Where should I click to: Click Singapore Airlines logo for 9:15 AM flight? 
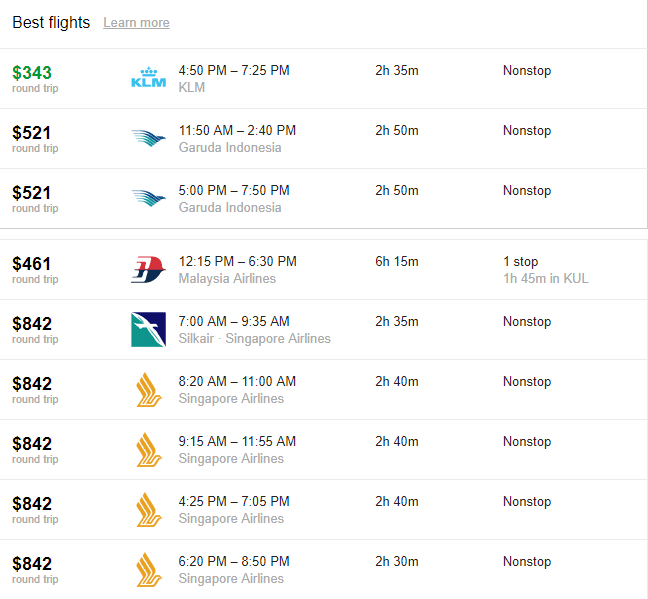click(x=149, y=449)
